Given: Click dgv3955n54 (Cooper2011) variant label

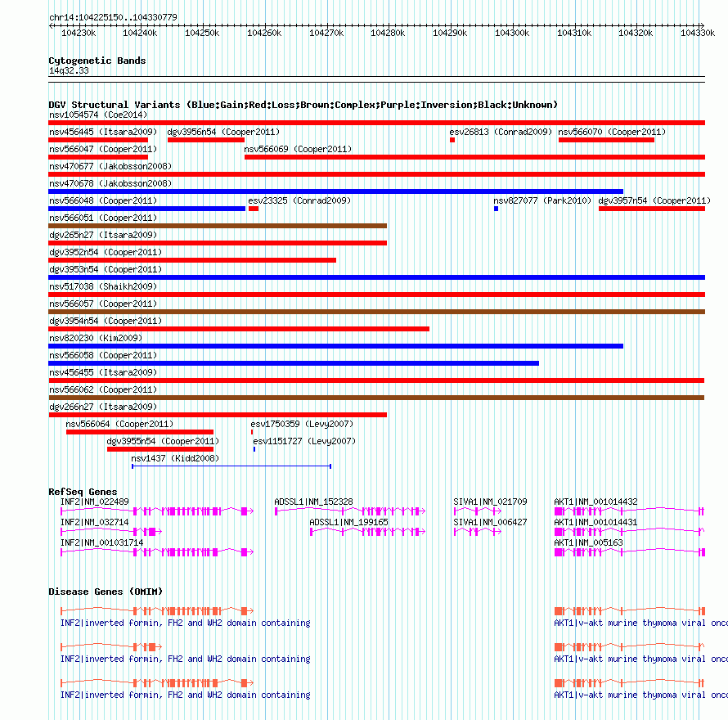Looking at the screenshot, I should pyautogui.click(x=163, y=441).
